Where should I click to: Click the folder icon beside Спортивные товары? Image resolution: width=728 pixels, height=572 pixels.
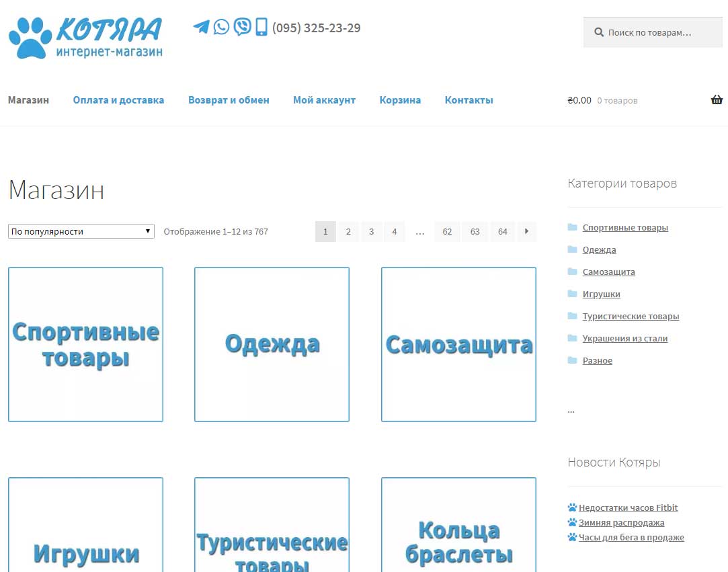[x=573, y=227]
